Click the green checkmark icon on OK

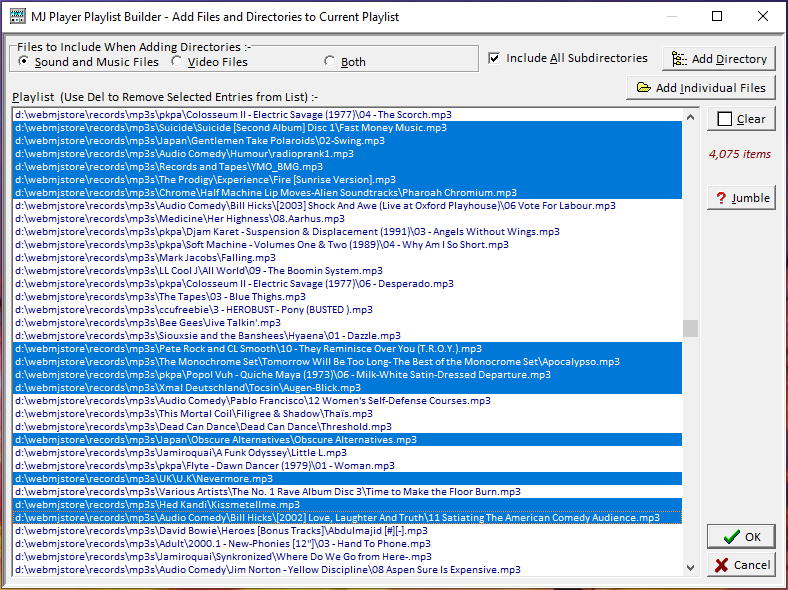pos(732,537)
